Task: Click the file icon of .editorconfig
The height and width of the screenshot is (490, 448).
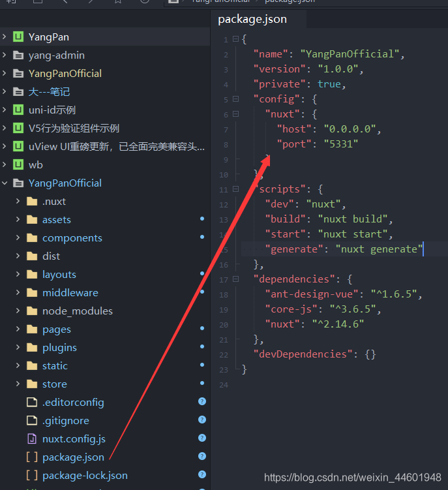Action: [x=32, y=402]
